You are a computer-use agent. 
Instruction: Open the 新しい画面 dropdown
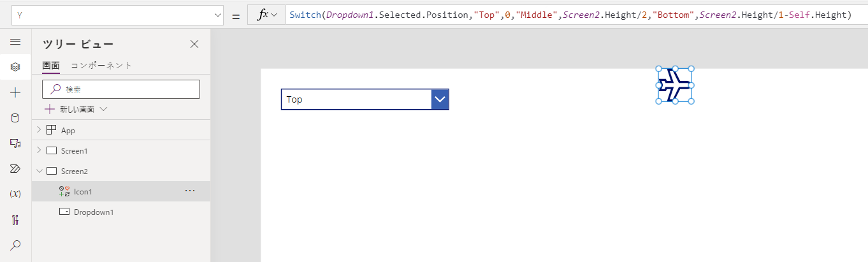(x=76, y=109)
